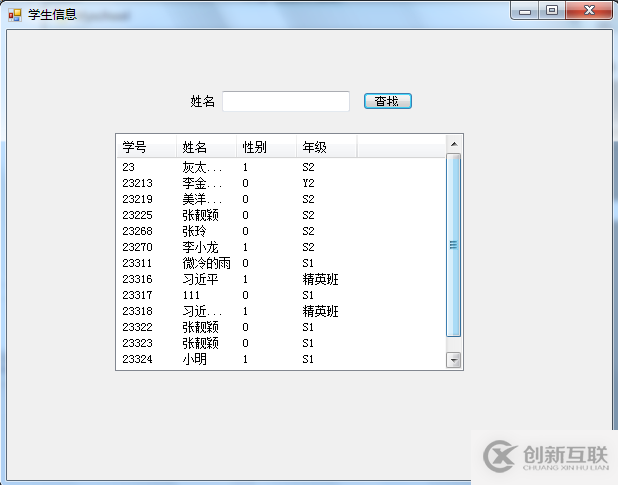Screen dimensions: 618x485
Task: Sort by the 学号 column header
Action: (x=147, y=147)
